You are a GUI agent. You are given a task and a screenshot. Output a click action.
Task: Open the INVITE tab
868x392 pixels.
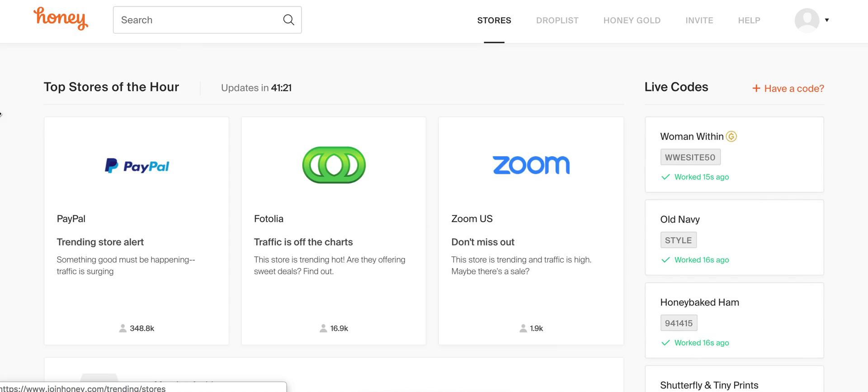point(699,20)
